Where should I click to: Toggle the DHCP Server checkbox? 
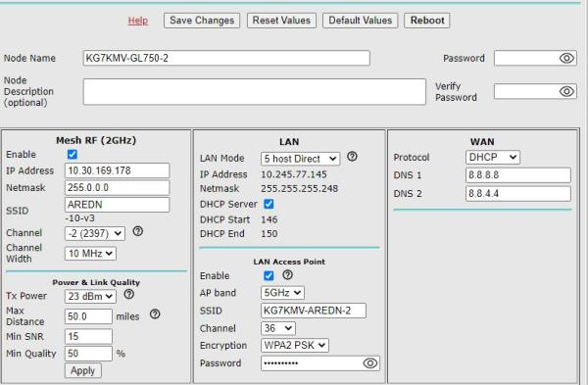click(x=269, y=204)
